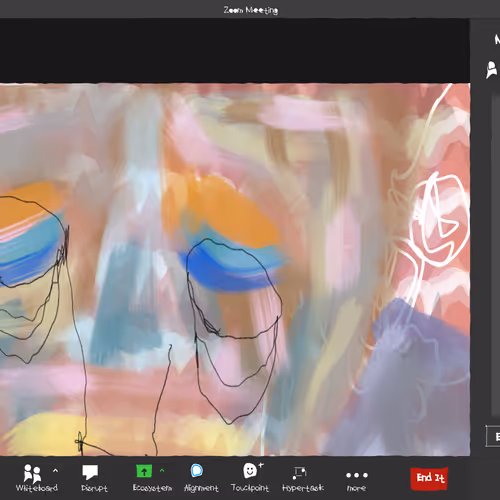Viewport: 500px width, 500px height.
Task: Expand the caret beside Whiteboard
Action: 55,471
